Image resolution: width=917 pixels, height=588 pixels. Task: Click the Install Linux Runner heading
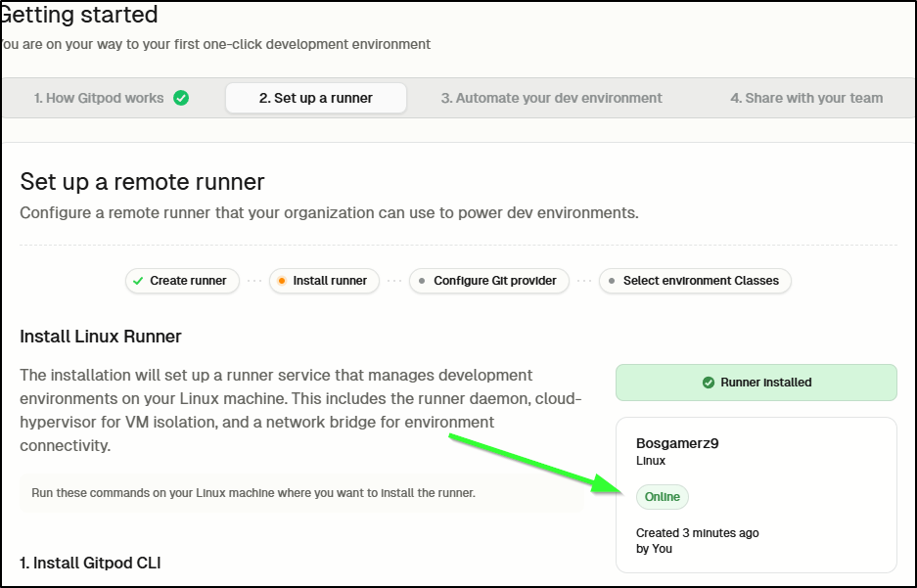click(101, 337)
